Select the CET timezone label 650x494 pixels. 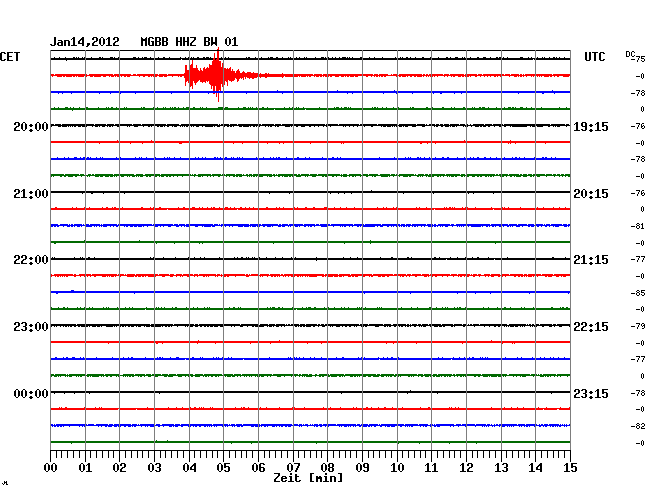(10, 57)
